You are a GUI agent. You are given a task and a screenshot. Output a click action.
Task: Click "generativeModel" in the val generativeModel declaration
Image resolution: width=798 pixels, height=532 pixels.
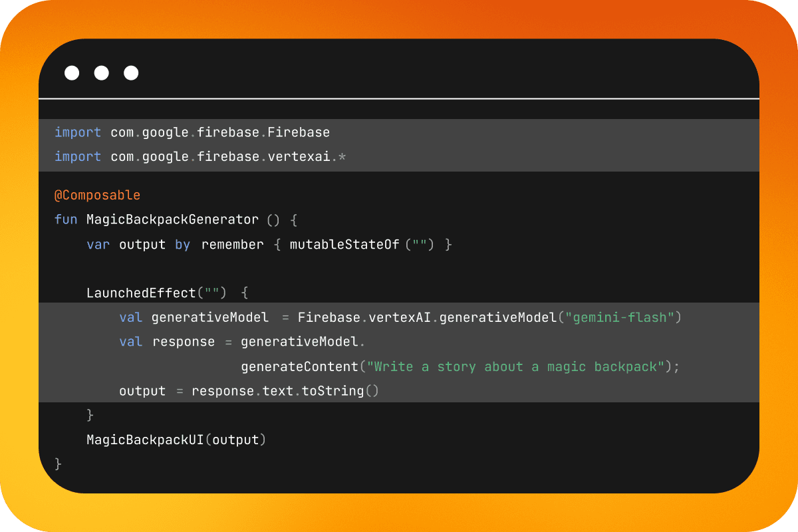[x=210, y=318]
